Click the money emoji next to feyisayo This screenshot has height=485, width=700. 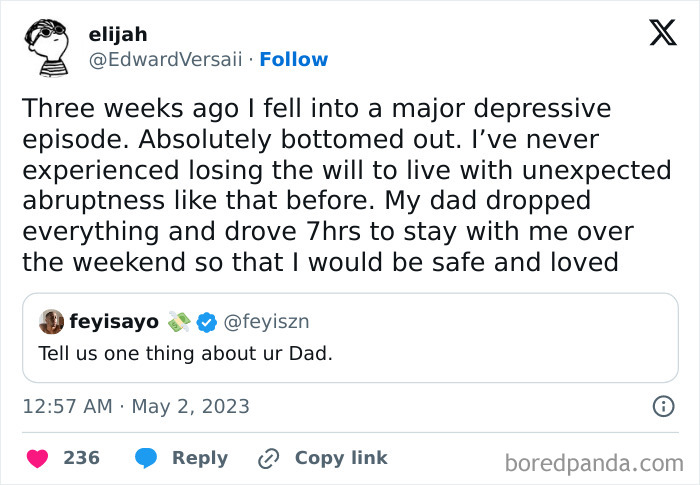point(179,321)
